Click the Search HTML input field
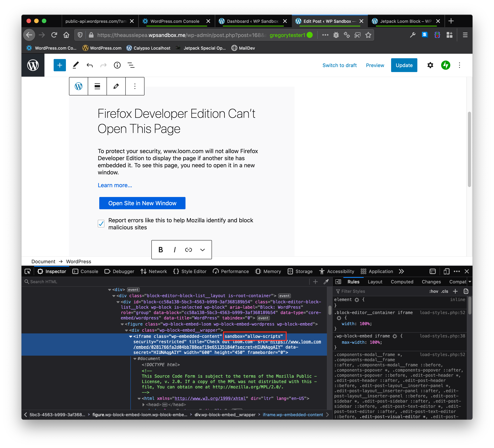The image size is (494, 448). [x=167, y=282]
